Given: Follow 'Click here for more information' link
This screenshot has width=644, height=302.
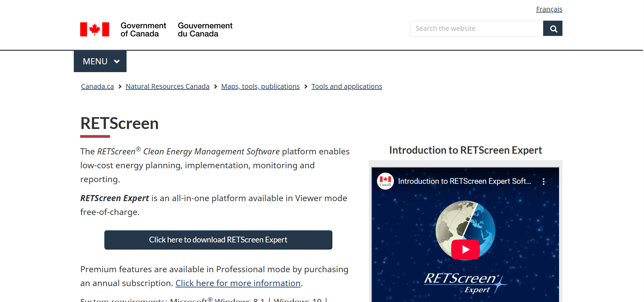Looking at the screenshot, I should 238,283.
